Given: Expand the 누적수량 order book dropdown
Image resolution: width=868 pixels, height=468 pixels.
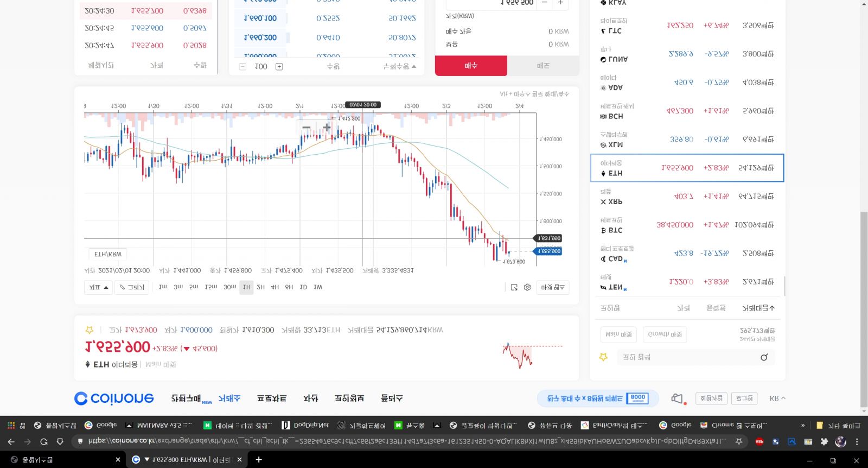Looking at the screenshot, I should point(399,66).
